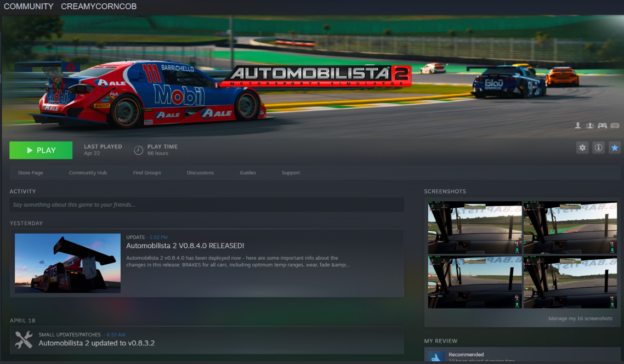Click the game info icon

click(x=599, y=147)
